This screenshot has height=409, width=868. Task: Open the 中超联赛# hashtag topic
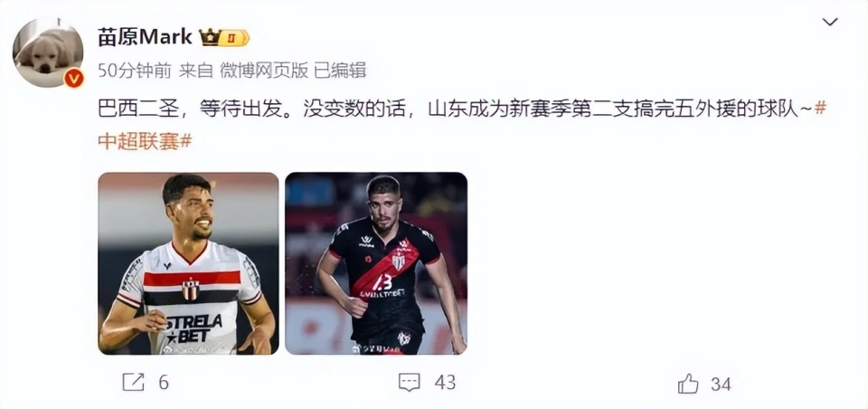pos(145,141)
